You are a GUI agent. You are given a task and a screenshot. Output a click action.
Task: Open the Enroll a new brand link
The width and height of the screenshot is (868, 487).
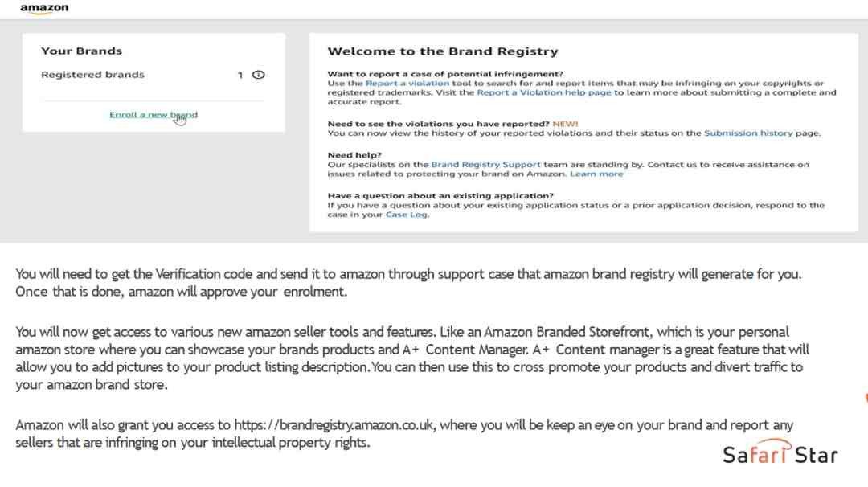[154, 115]
